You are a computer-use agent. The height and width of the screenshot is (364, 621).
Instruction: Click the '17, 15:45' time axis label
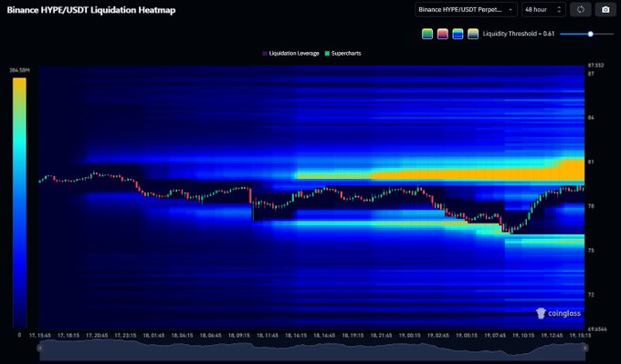tap(40, 336)
